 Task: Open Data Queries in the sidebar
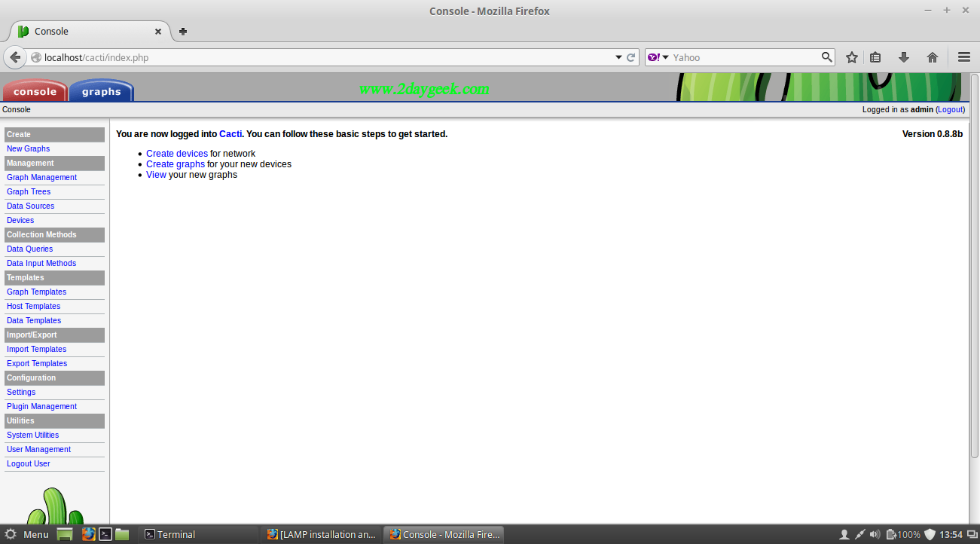click(29, 249)
